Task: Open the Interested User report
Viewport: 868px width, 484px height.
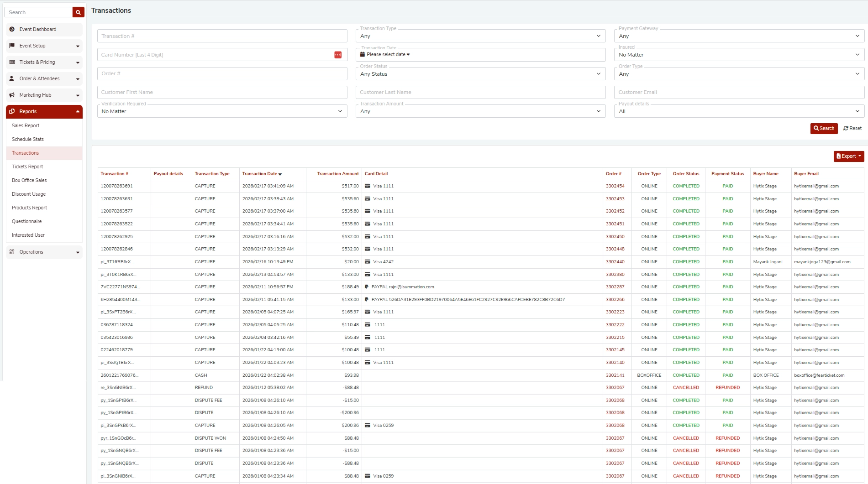Action: click(28, 235)
